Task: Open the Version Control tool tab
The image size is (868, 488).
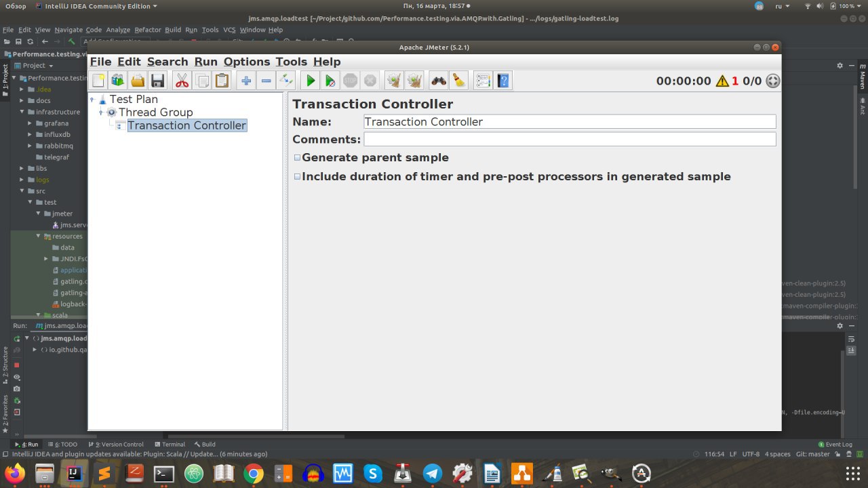Action: 115,445
